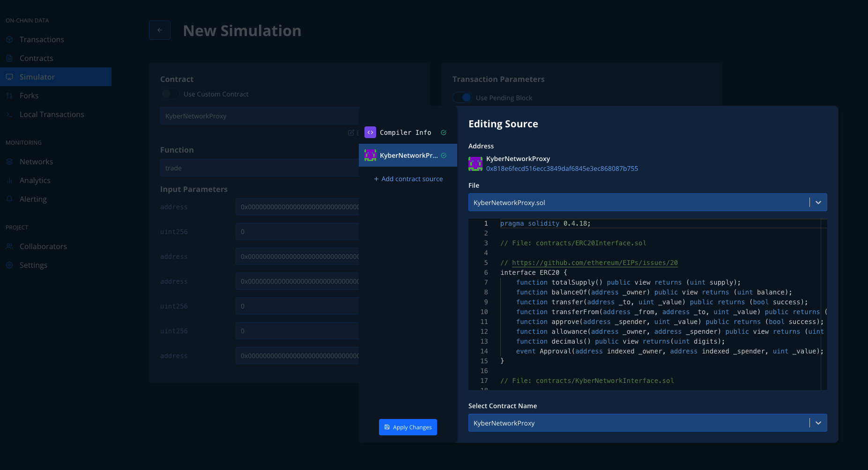The height and width of the screenshot is (470, 868).
Task: Click the identicon beside the contract address
Action: pyautogui.click(x=475, y=164)
